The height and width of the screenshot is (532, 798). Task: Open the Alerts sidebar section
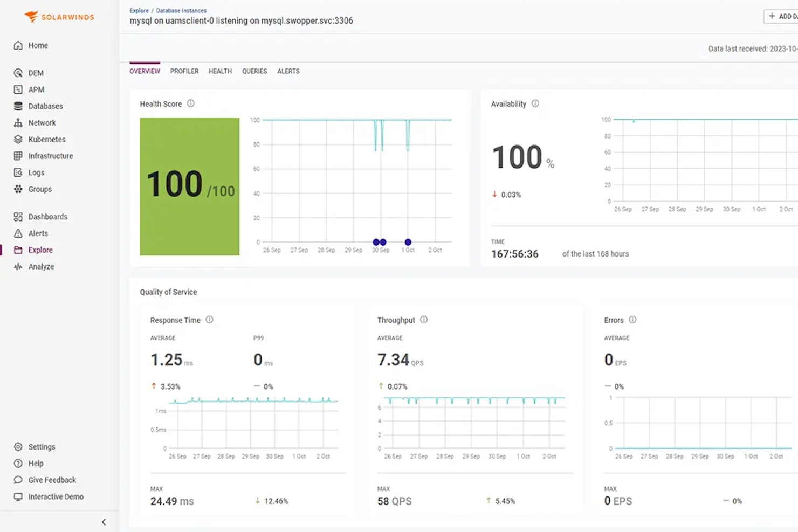coord(38,233)
